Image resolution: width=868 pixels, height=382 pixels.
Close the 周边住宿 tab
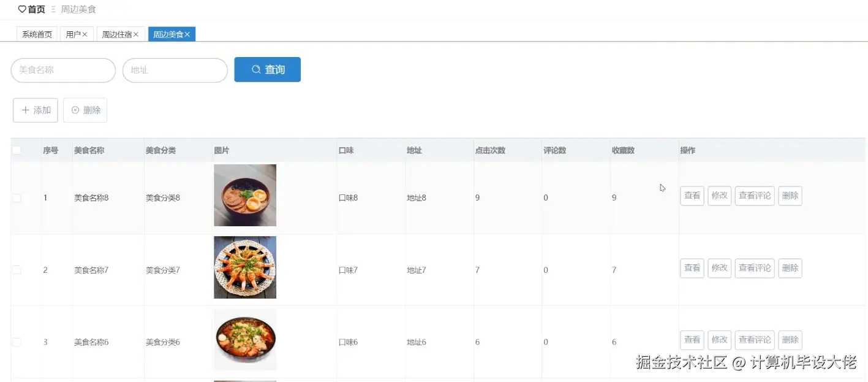(x=136, y=34)
